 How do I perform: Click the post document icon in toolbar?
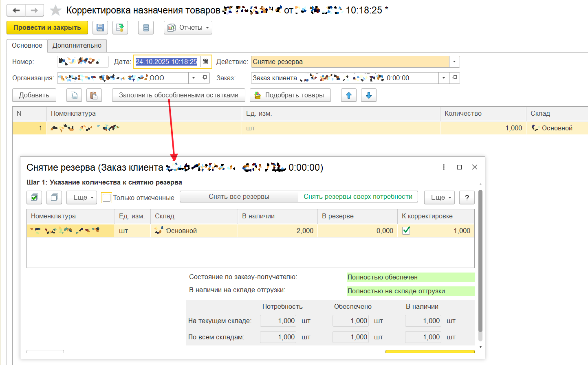point(120,28)
